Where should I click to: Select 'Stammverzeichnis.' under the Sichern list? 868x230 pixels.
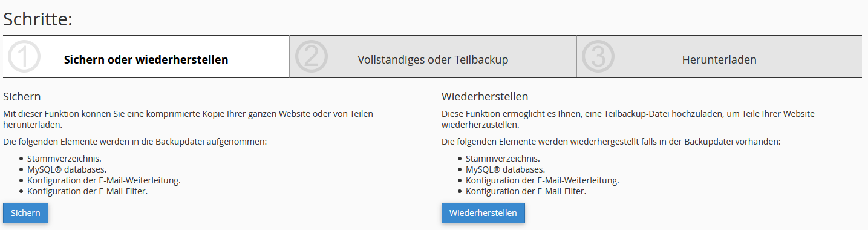click(x=64, y=159)
